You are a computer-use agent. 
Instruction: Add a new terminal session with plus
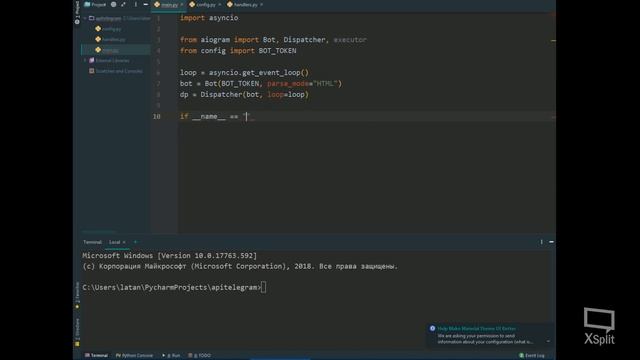click(136, 242)
